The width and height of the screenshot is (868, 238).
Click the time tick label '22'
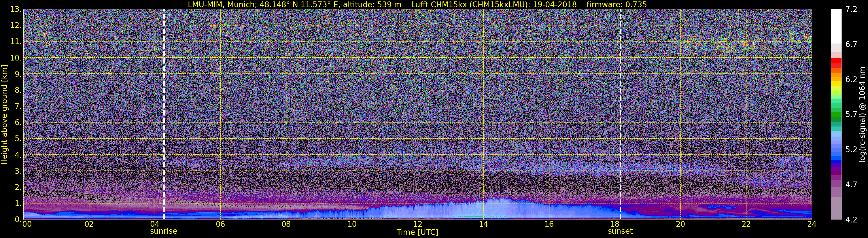click(x=746, y=224)
